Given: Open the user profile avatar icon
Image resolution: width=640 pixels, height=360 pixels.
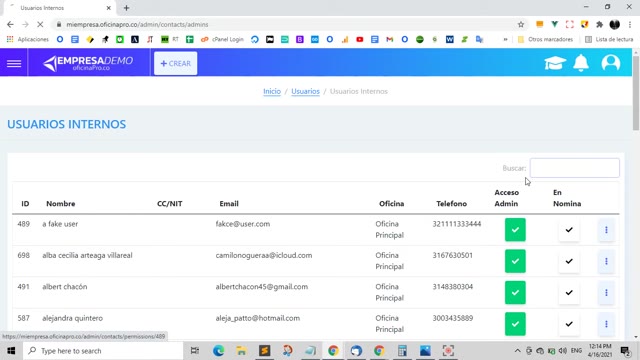Looking at the screenshot, I should [611, 63].
